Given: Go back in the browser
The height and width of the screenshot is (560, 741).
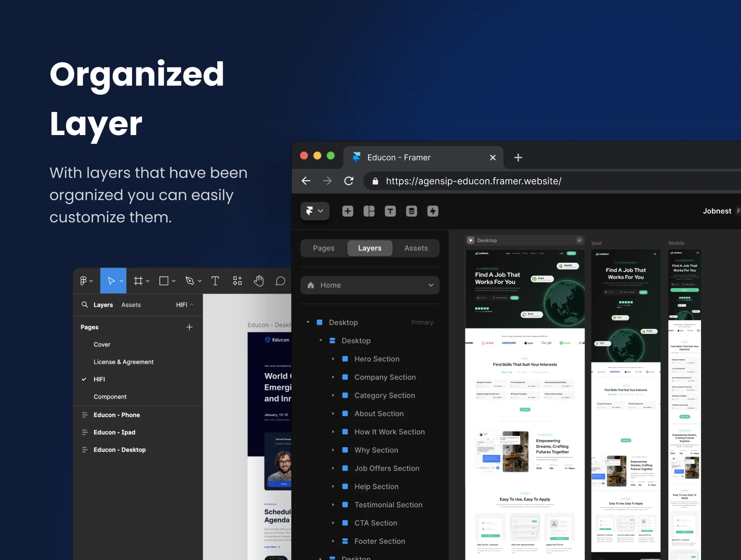Looking at the screenshot, I should pos(306,181).
